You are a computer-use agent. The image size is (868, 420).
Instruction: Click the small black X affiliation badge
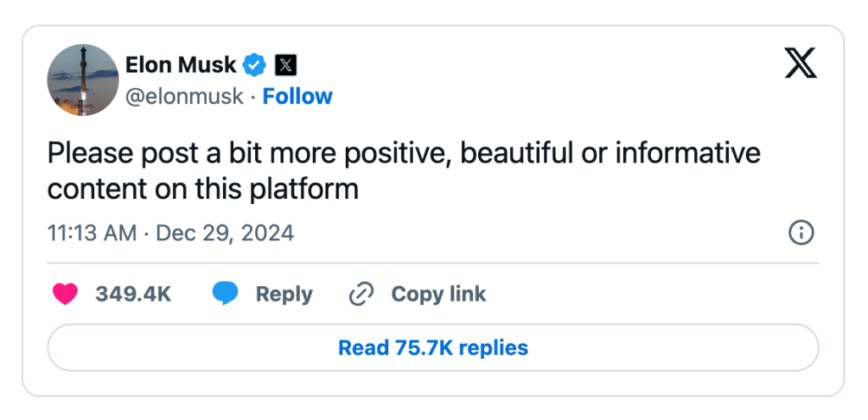point(287,64)
